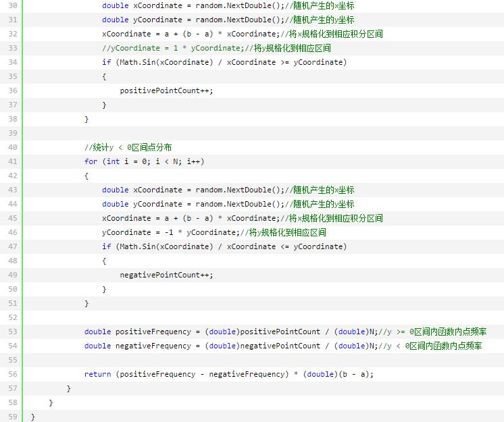Click line number 52 in the gutter
This screenshot has height=422, width=504.
click(x=13, y=317)
